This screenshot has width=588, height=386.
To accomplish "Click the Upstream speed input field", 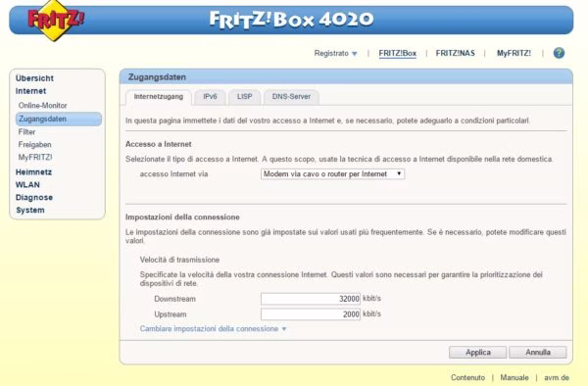I will coord(311,314).
